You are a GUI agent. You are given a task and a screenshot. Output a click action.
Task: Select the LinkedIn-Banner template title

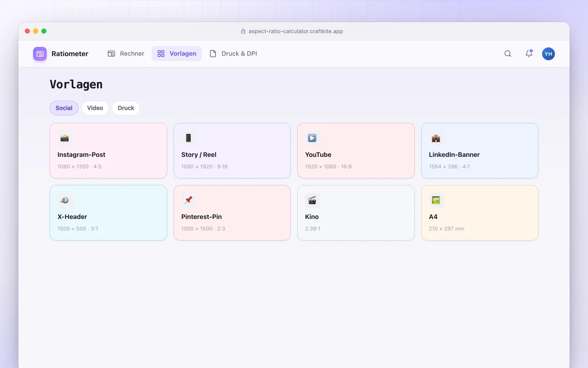coord(454,155)
